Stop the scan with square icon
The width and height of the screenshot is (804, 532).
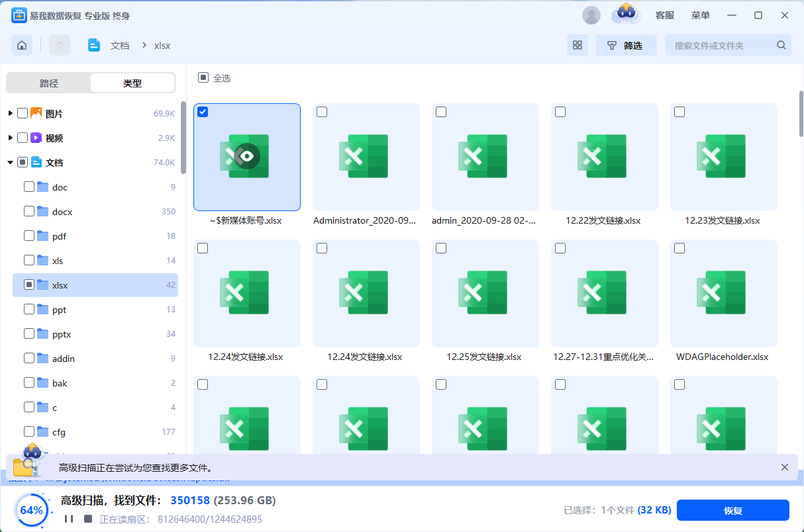(88, 519)
